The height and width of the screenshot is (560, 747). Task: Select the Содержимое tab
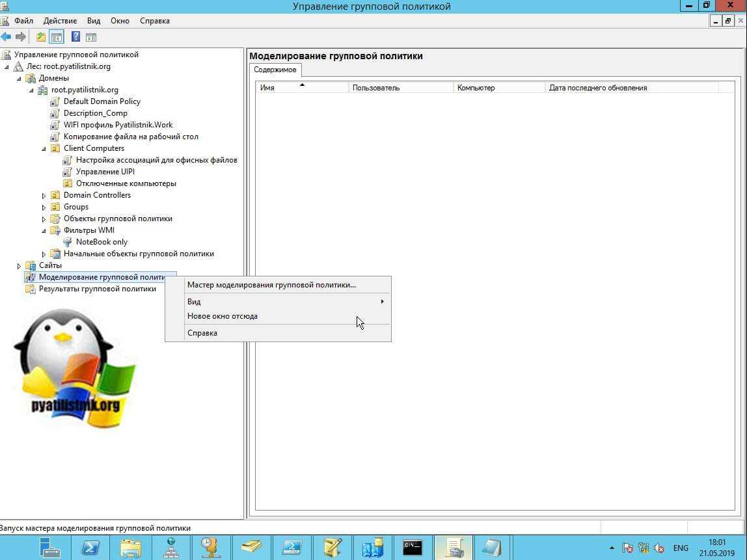(x=275, y=70)
